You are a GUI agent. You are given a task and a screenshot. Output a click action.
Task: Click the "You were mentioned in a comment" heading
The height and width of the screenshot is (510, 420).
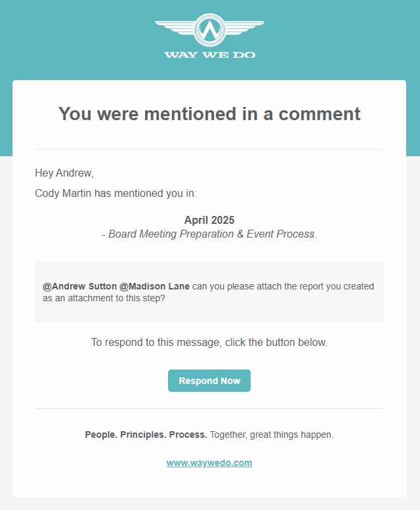pos(209,114)
